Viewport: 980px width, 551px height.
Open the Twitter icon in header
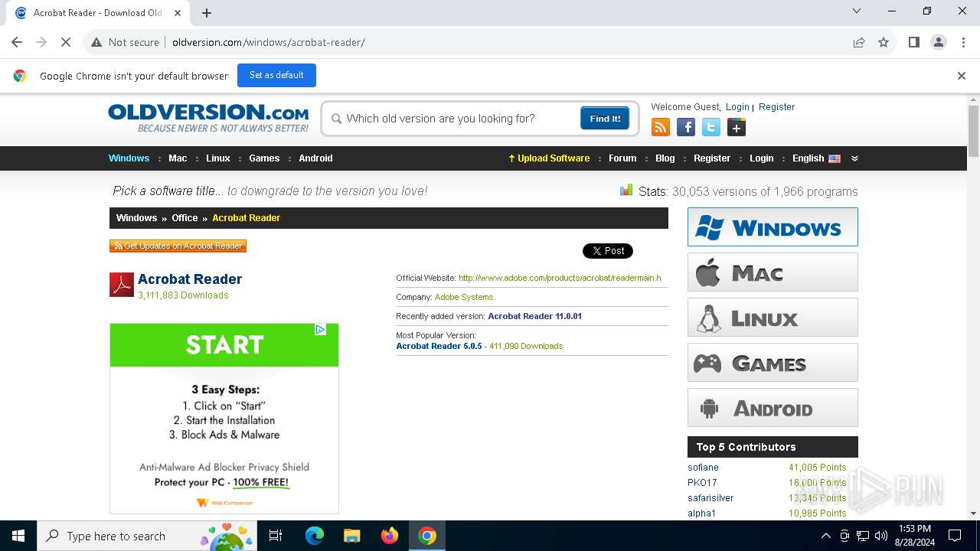click(711, 127)
